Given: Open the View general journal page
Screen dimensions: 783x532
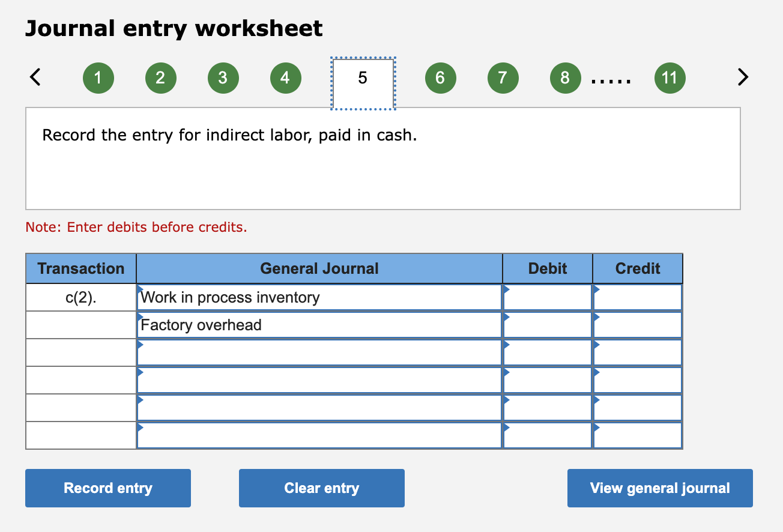Looking at the screenshot, I should pos(659,488).
